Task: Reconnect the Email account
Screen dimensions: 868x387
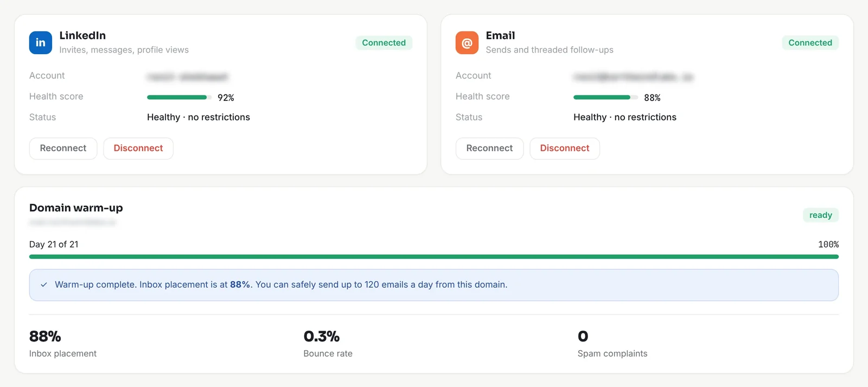Action: click(489, 149)
